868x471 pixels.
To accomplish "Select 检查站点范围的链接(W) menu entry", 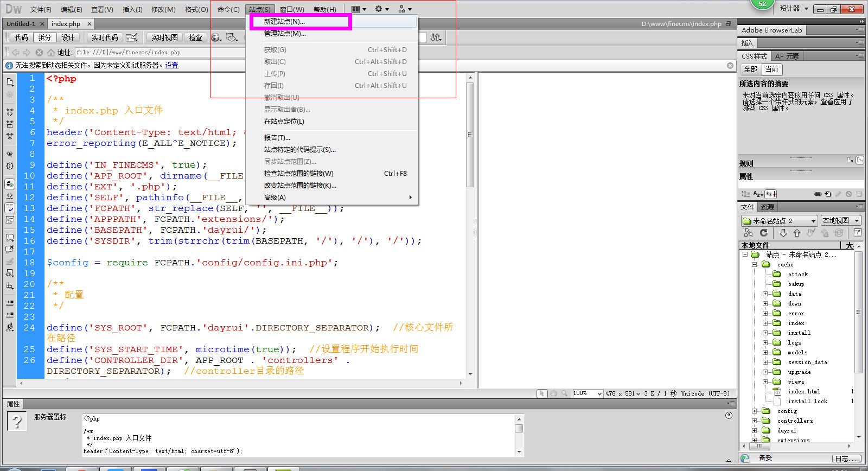I will pos(332,174).
